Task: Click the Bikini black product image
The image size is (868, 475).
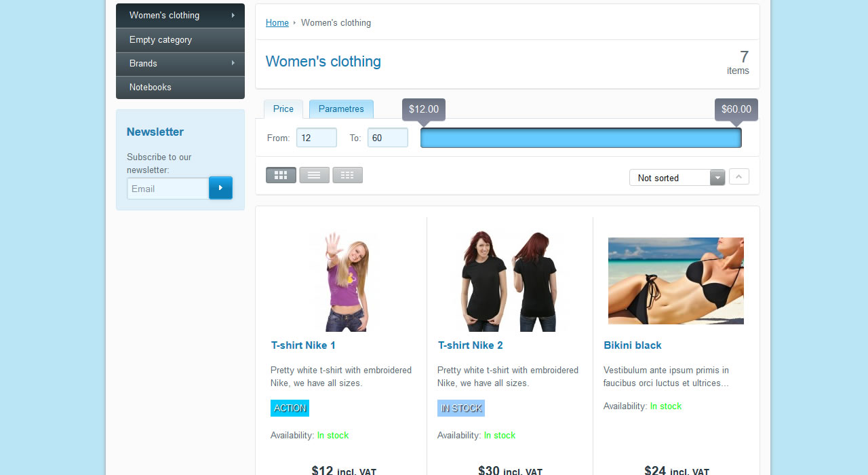Action: click(x=676, y=281)
